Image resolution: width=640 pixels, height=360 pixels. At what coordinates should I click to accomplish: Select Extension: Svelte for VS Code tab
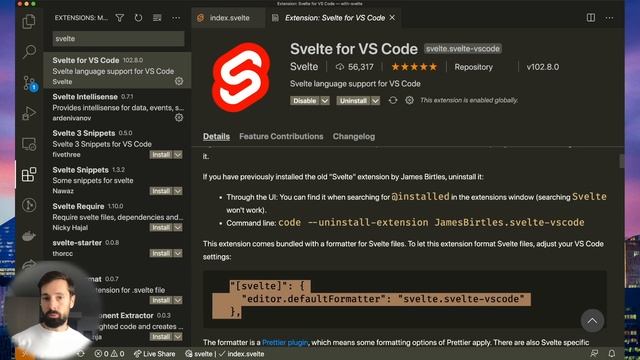tap(335, 18)
